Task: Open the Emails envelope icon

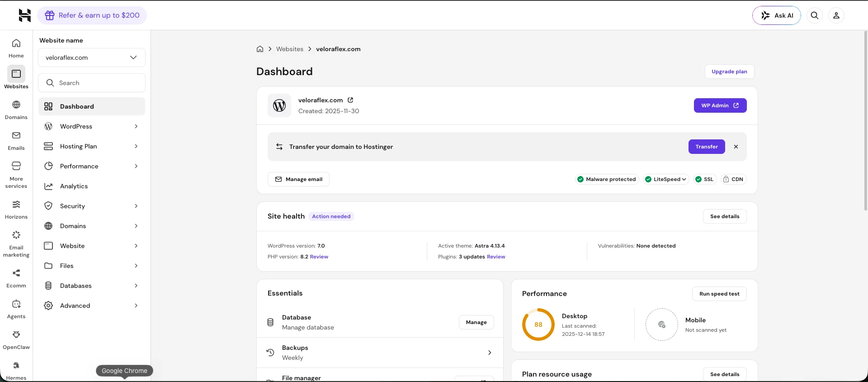Action: tap(16, 135)
